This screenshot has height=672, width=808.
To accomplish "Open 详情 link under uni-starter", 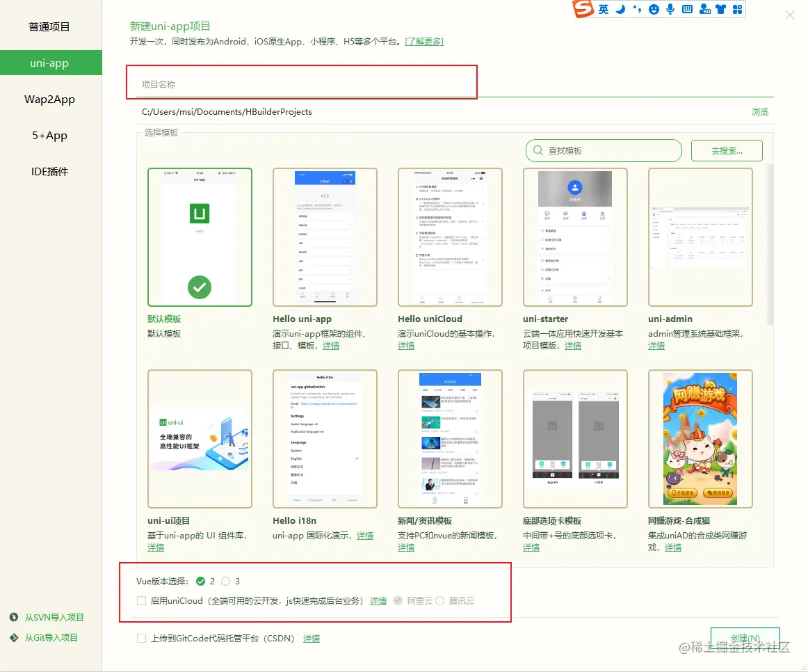I will 573,346.
